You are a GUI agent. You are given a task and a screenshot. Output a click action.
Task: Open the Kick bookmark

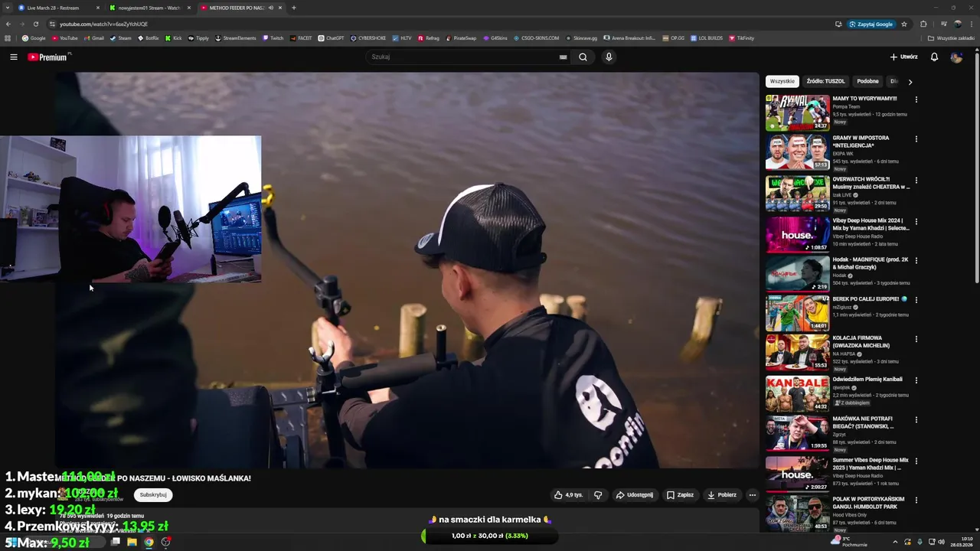[x=174, y=37]
